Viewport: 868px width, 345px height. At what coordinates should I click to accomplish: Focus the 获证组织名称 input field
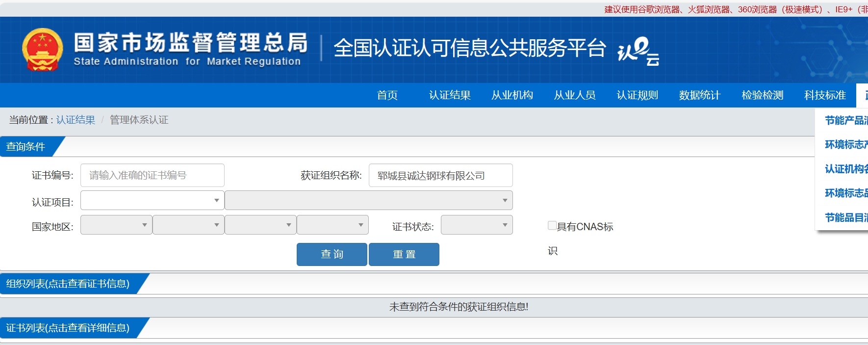(x=441, y=175)
